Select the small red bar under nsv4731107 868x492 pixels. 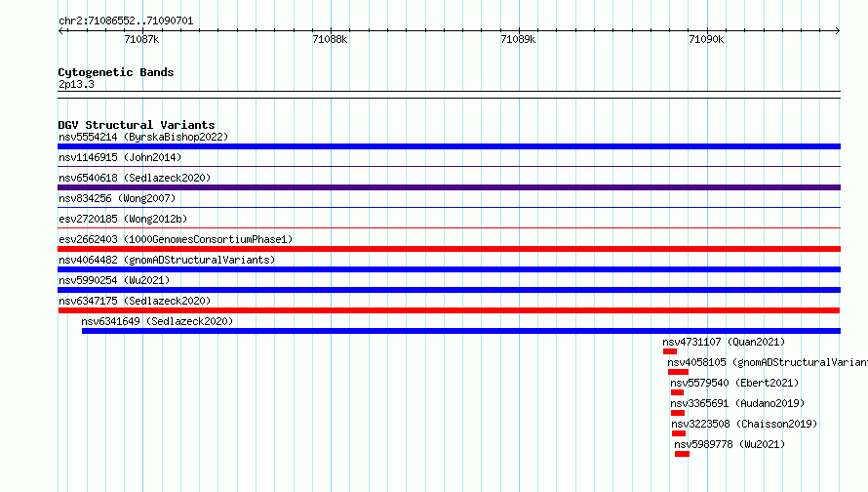(x=670, y=351)
